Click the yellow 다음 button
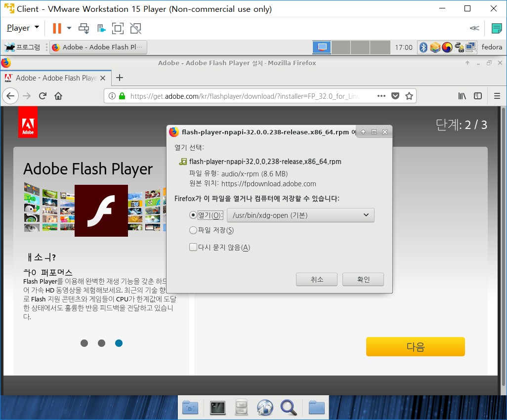The height and width of the screenshot is (420, 507). 416,346
